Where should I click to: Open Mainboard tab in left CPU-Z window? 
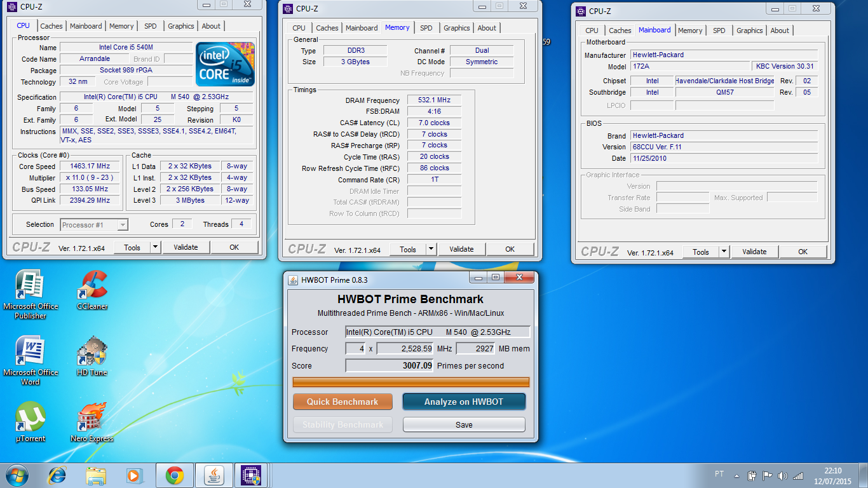point(86,26)
